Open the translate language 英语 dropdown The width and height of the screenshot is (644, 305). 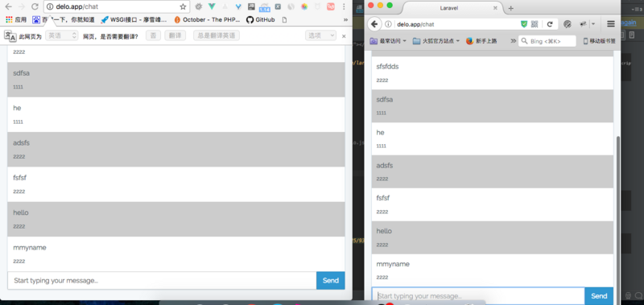coord(62,35)
